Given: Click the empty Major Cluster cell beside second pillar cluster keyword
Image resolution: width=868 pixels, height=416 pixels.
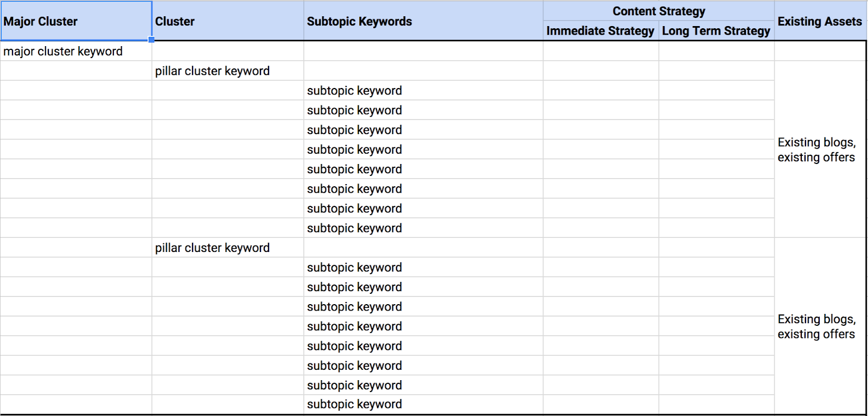Looking at the screenshot, I should (76, 248).
